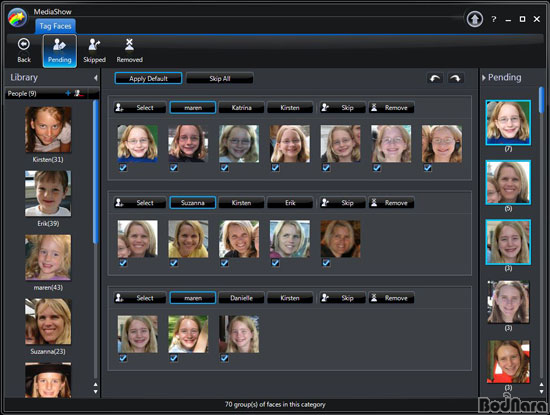Click the Pending toolbar icon

(x=60, y=51)
